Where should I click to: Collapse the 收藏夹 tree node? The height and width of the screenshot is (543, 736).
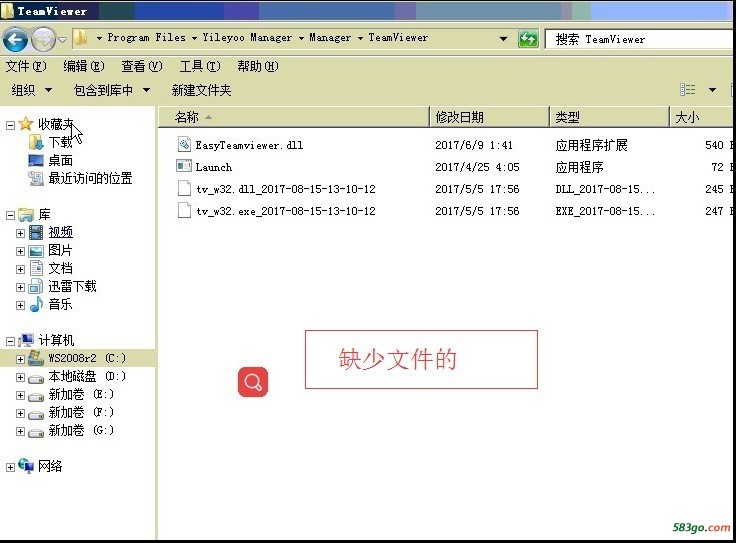click(x=10, y=125)
